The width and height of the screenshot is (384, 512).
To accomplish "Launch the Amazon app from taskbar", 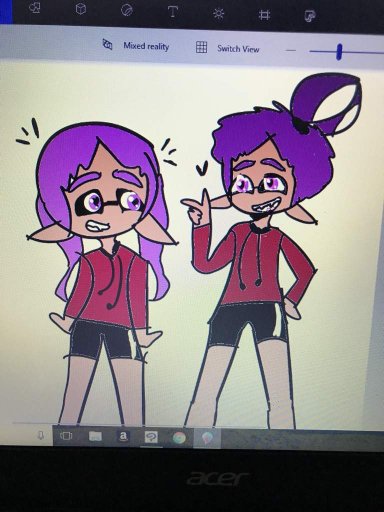I will (123, 436).
